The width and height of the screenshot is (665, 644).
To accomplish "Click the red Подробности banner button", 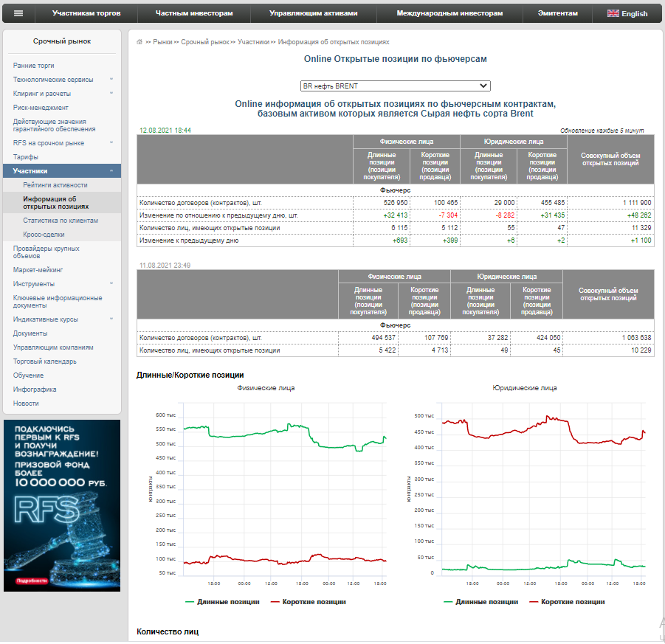I will (32, 582).
